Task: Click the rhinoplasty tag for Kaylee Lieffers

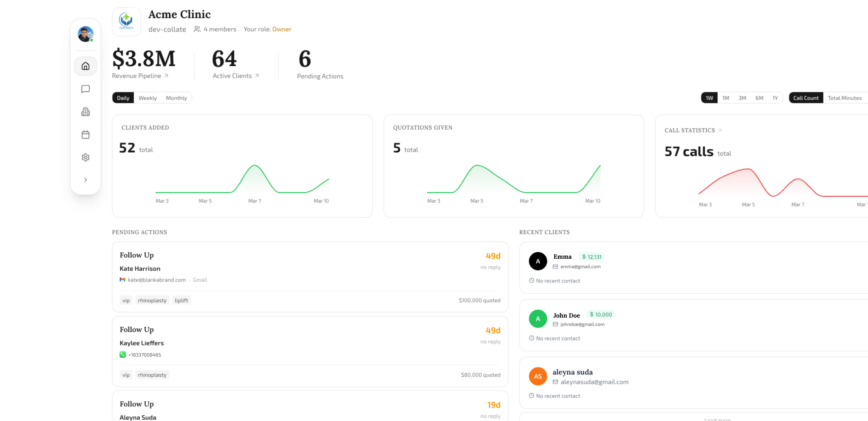Action: tap(152, 375)
